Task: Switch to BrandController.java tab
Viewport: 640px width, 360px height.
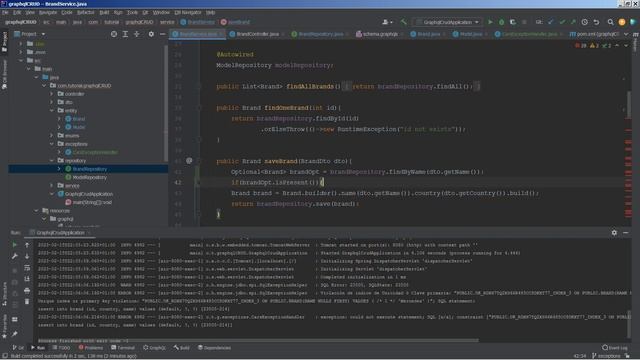Action: point(257,34)
